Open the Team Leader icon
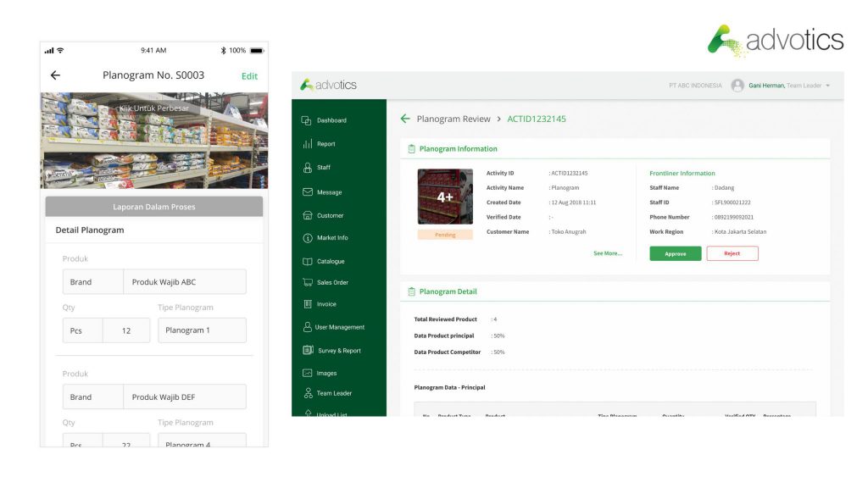This screenshot has width=868, height=488. click(x=308, y=393)
